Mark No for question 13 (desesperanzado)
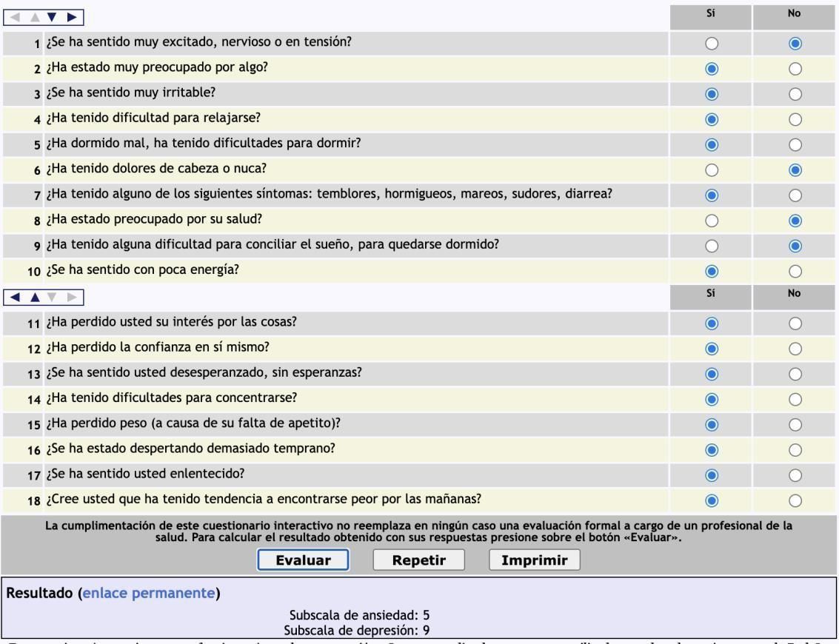 click(x=795, y=374)
